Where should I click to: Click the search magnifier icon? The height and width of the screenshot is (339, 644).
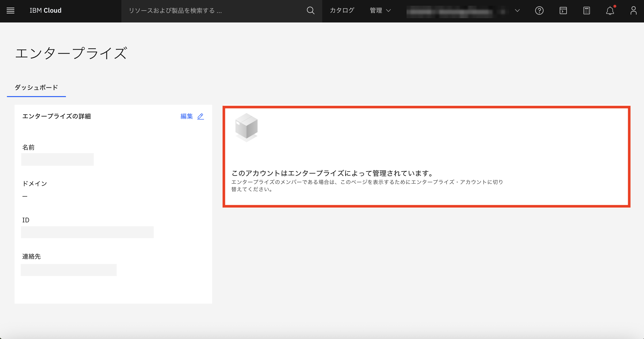click(x=310, y=11)
